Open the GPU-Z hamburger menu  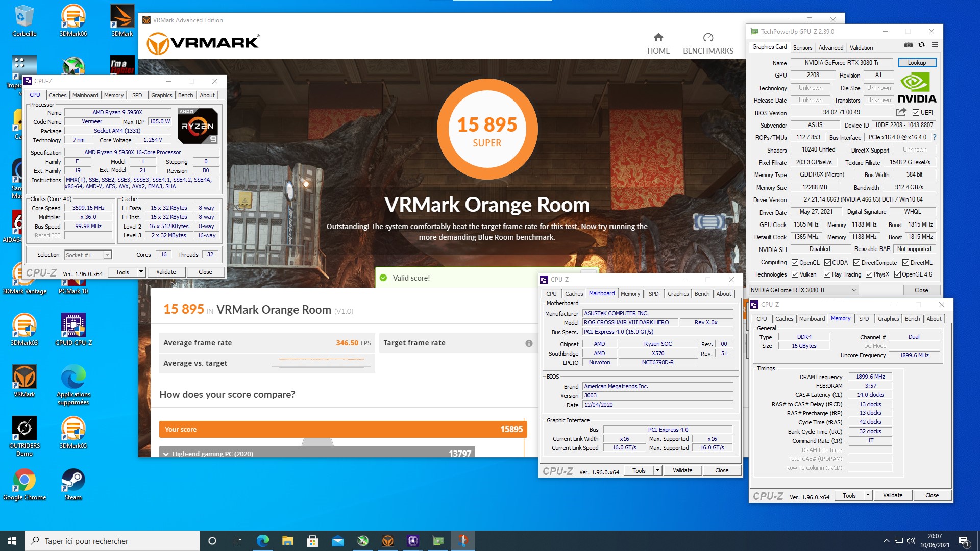935,45
